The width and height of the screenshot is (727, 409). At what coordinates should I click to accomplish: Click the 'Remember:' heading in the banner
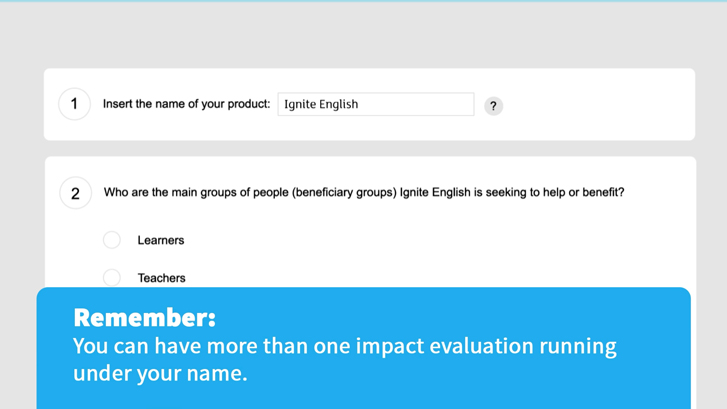pyautogui.click(x=144, y=318)
